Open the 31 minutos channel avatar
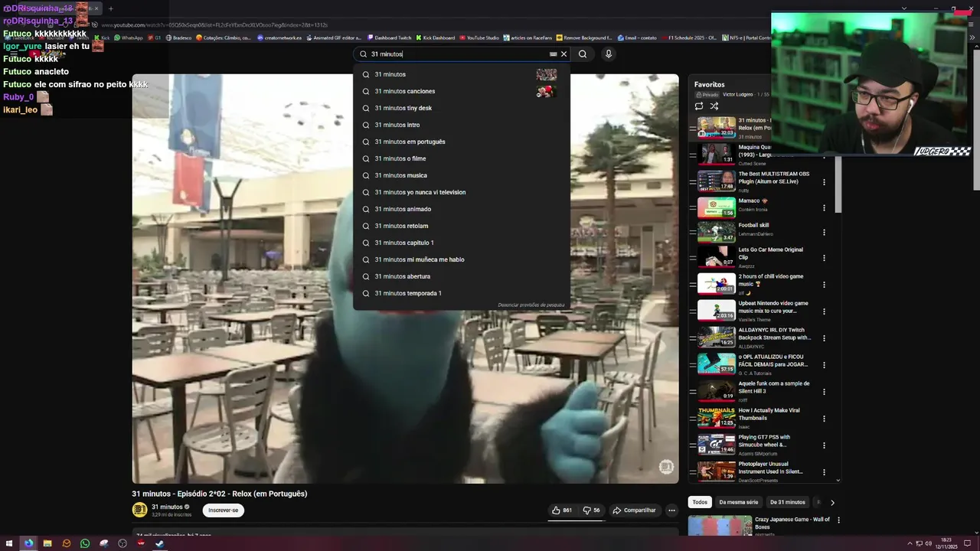This screenshot has height=551, width=980. pos(139,510)
